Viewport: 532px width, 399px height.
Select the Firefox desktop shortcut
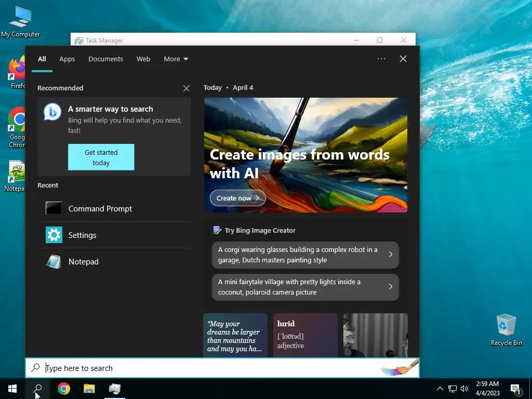(17, 72)
